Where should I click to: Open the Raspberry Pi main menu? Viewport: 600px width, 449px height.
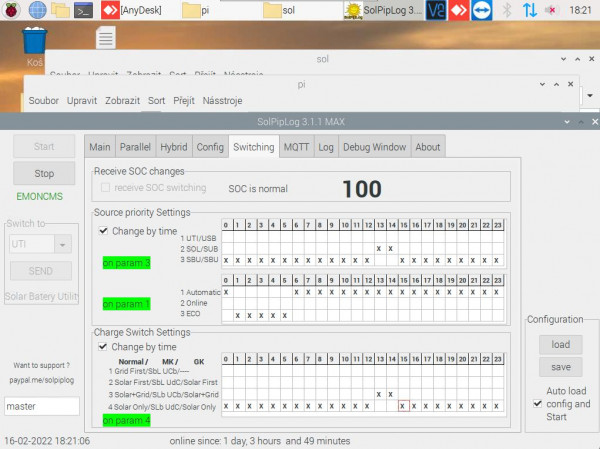tap(11, 10)
